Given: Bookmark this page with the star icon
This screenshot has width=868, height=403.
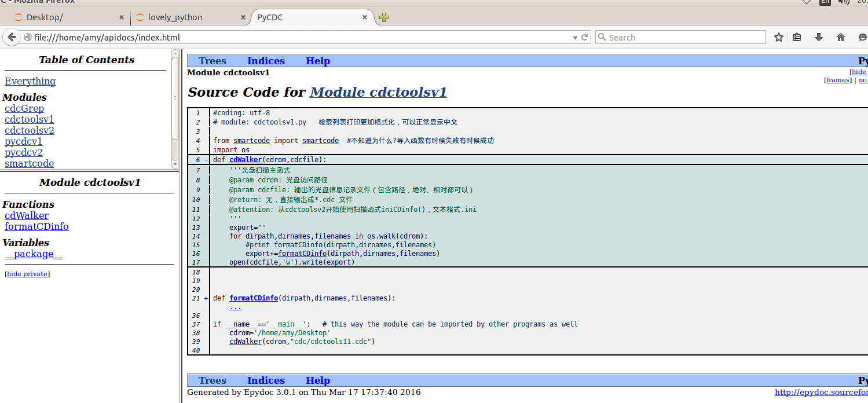Looking at the screenshot, I should pyautogui.click(x=779, y=38).
